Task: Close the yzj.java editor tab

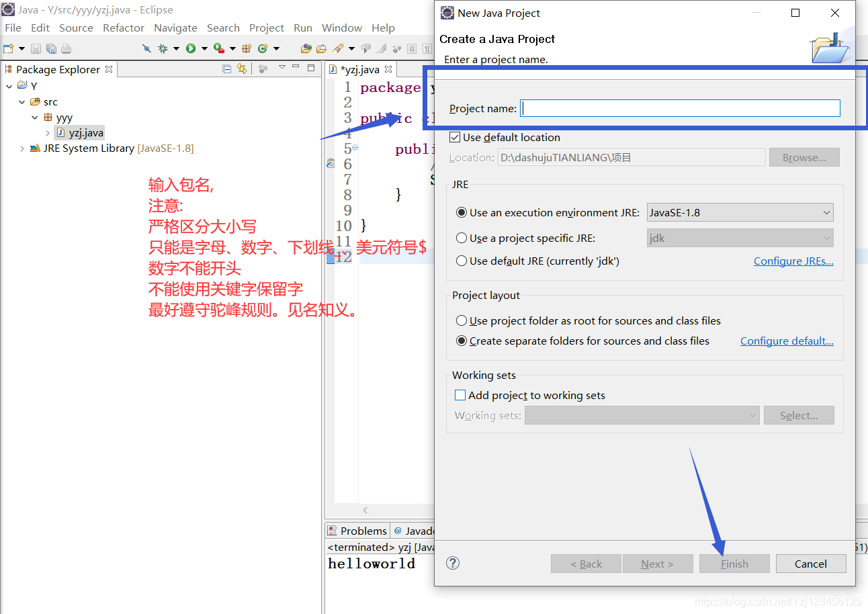Action: pos(388,69)
